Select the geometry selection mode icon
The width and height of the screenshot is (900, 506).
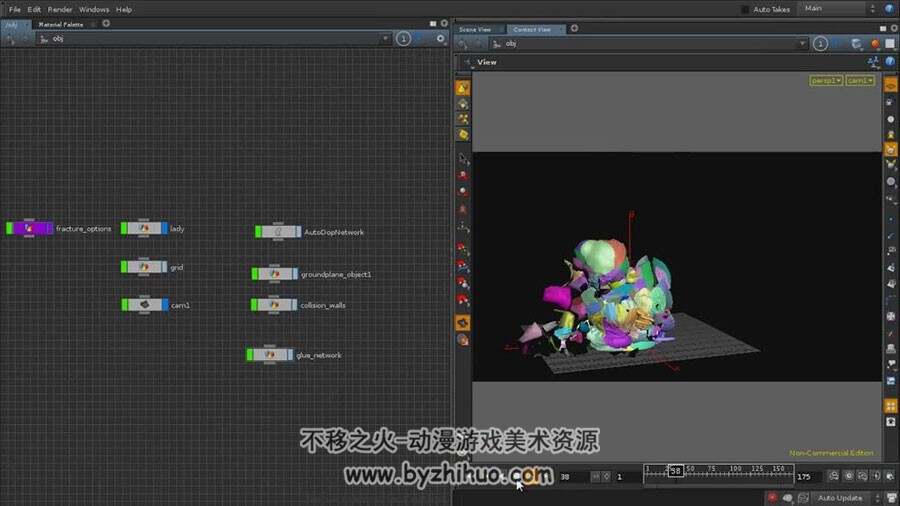pyautogui.click(x=463, y=104)
